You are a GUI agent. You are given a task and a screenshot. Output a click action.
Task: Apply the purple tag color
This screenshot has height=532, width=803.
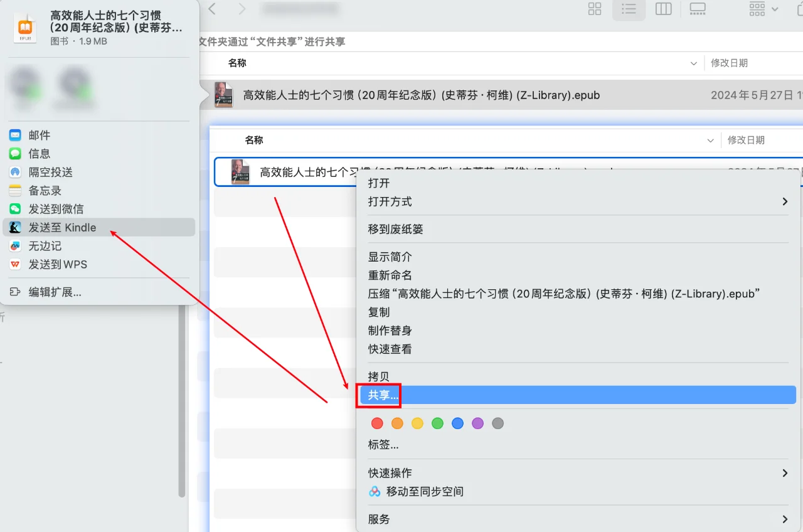477,423
